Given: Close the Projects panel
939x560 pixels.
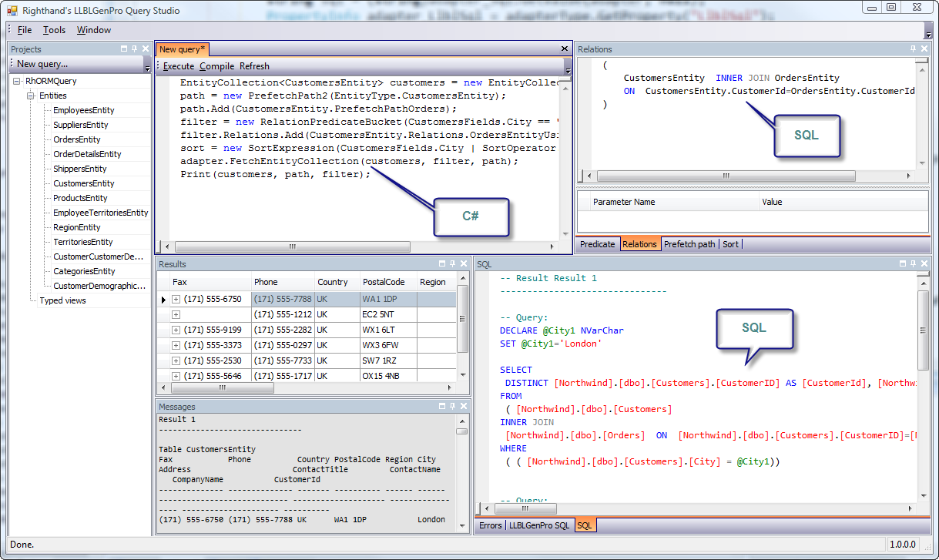Looking at the screenshot, I should pos(144,49).
